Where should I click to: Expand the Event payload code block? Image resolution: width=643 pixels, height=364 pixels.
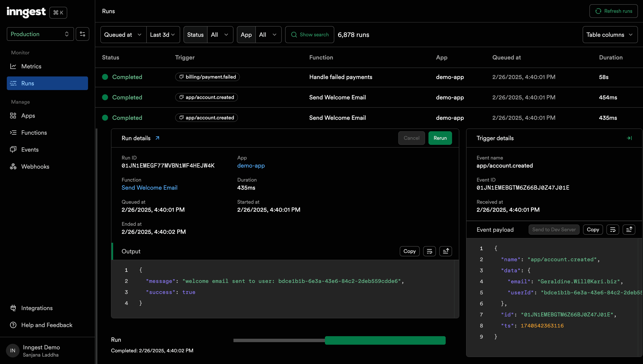(x=629, y=230)
